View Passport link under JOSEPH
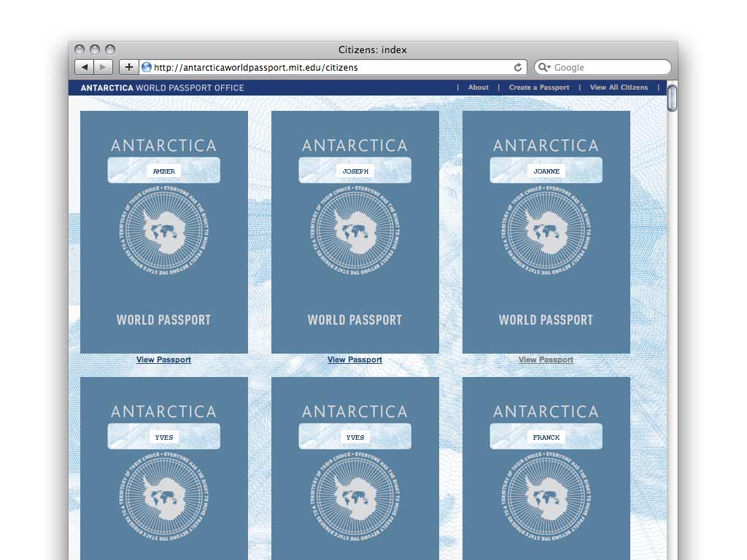 coord(355,359)
